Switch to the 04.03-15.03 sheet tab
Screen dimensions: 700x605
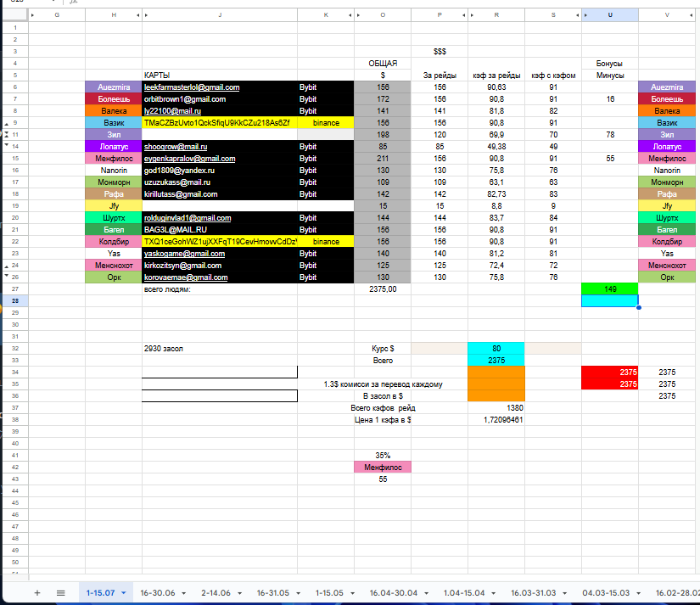[x=606, y=593]
